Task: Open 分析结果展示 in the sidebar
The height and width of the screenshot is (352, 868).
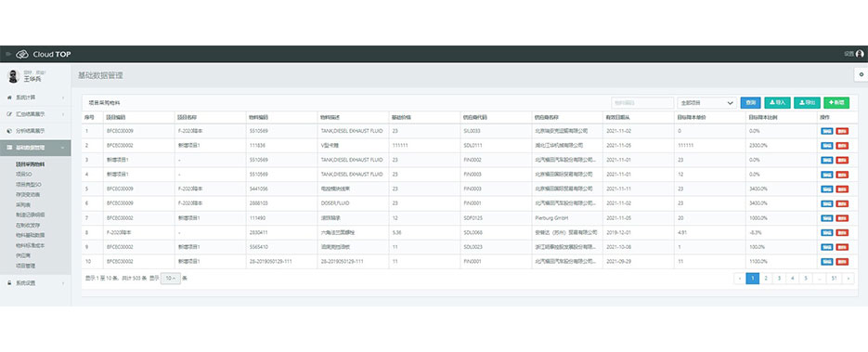Action: 35,131
